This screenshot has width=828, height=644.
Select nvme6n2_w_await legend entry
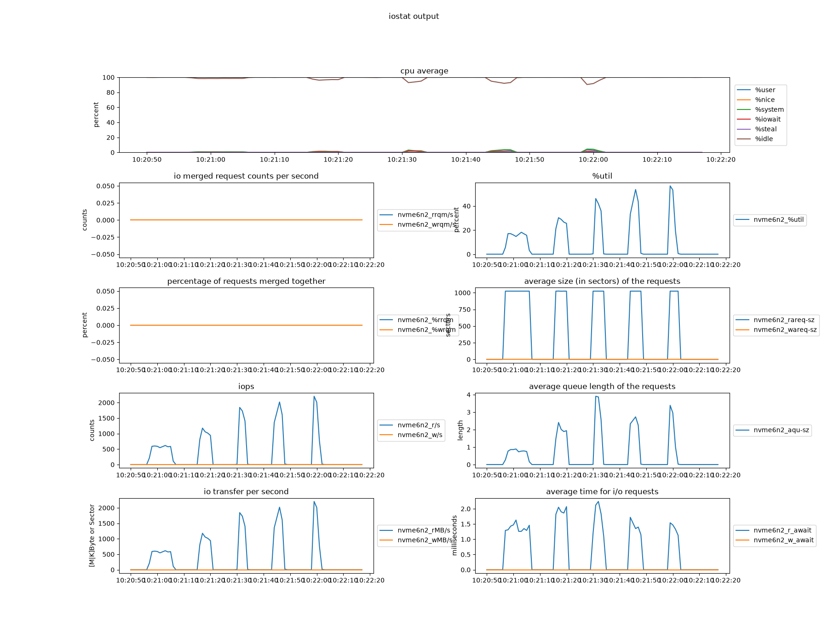coord(775,540)
